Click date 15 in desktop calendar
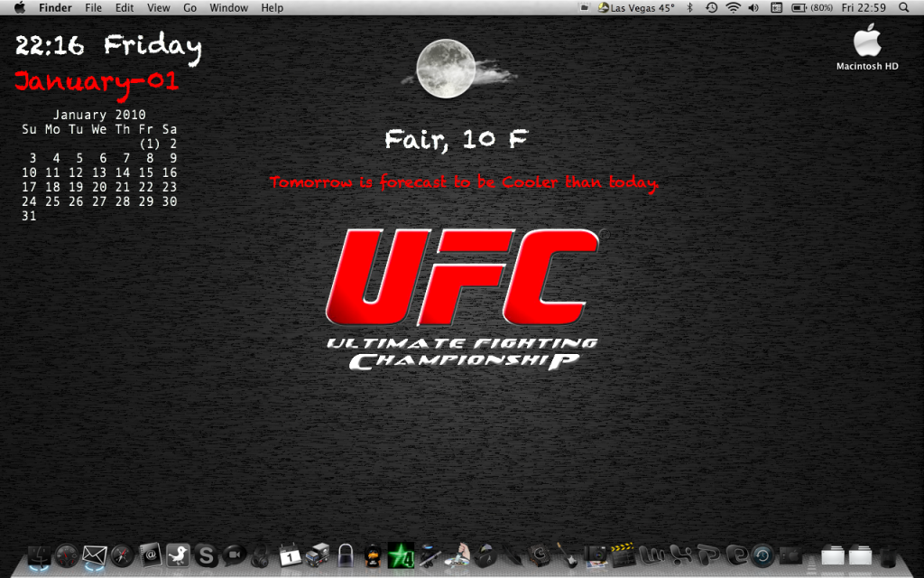924x578 pixels. 145,172
